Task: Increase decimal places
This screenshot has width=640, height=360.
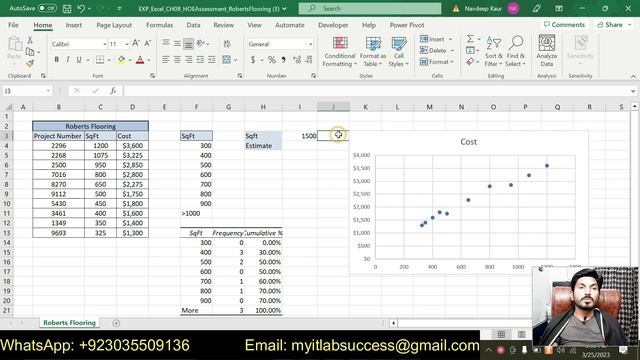Action: 297,60
